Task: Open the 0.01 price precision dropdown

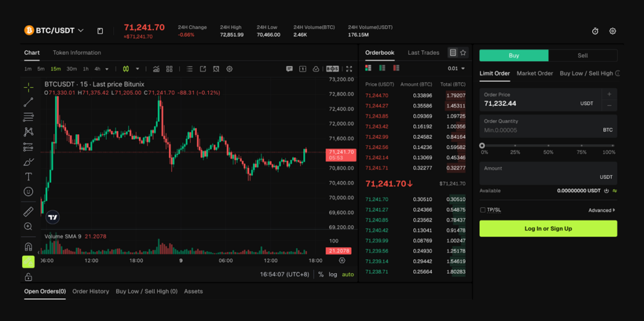Action: point(457,69)
